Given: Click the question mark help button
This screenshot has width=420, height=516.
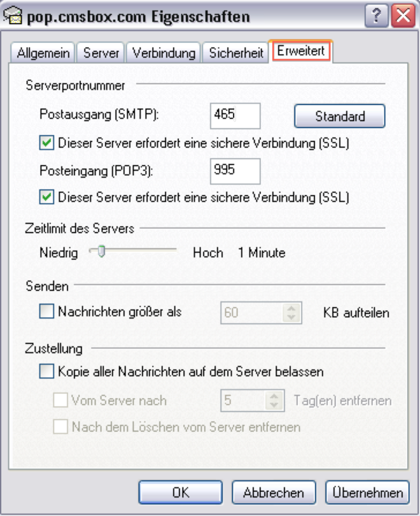Looking at the screenshot, I should pos(376,17).
